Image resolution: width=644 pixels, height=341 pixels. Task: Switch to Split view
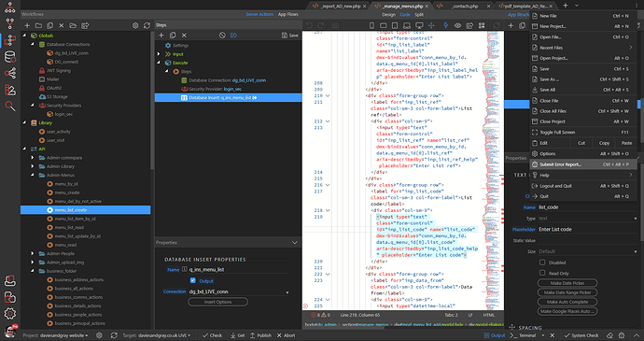[419, 14]
